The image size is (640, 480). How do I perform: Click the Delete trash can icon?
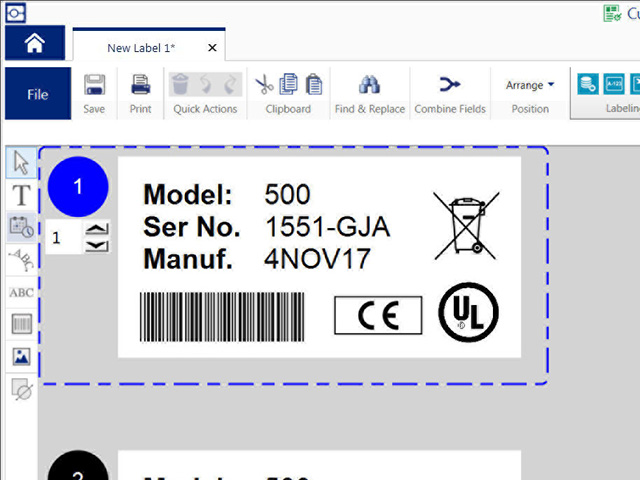click(180, 84)
